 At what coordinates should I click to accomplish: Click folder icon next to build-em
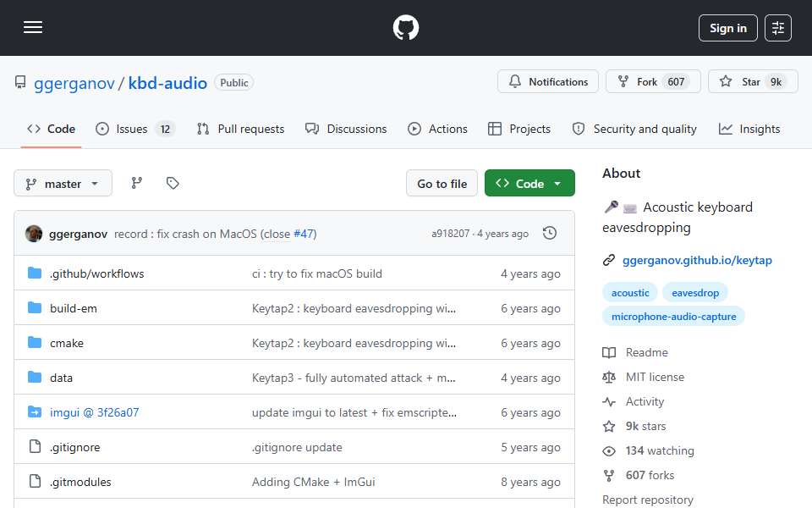click(35, 308)
